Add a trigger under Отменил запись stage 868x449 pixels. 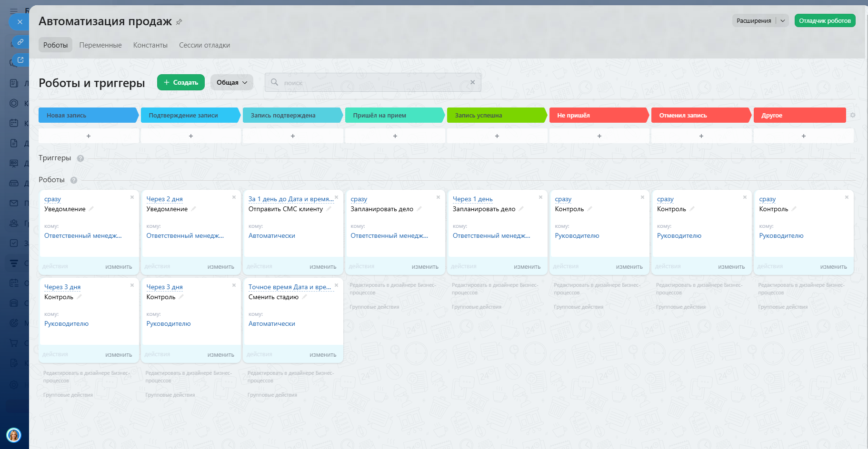(x=701, y=136)
